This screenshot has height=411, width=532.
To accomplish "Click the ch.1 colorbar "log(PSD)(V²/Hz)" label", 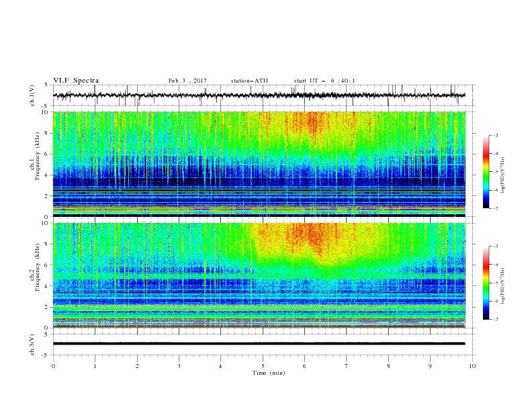I will click(503, 175).
